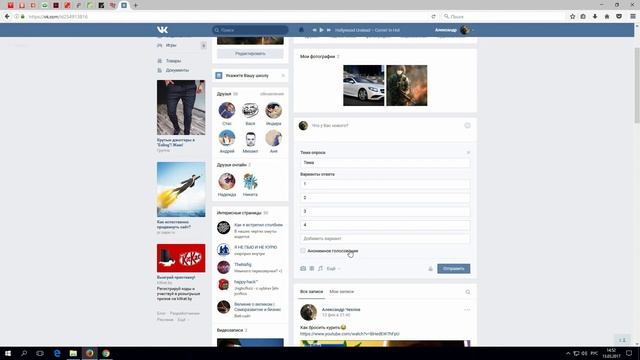This screenshot has width=640, height=360.
Task: Click the Отправить submit button
Action: coord(453,269)
